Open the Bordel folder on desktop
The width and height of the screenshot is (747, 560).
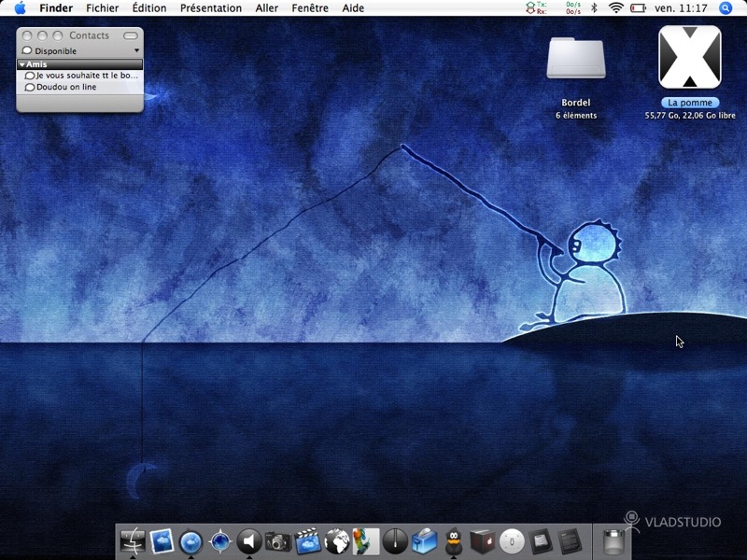[576, 58]
